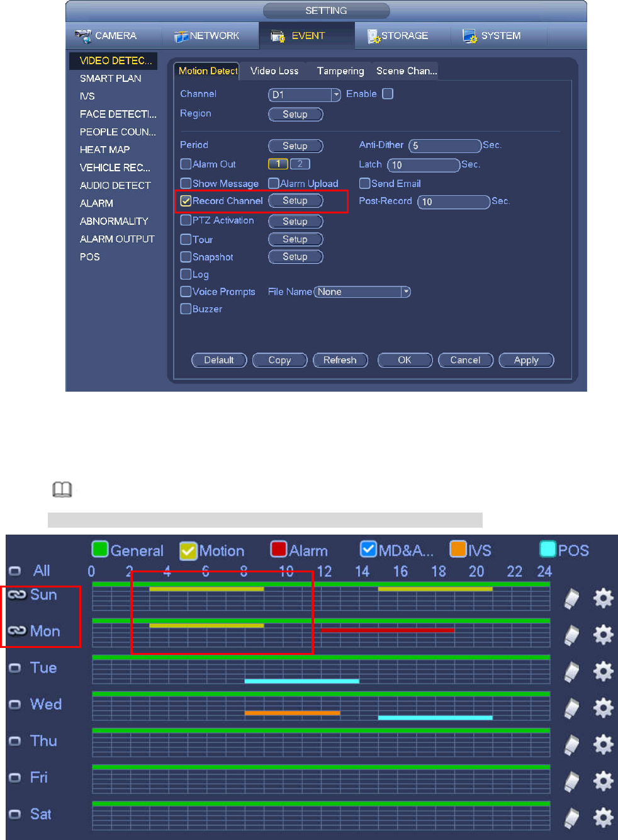
Task: Click the eraser icon for Sun row
Action: (x=571, y=599)
